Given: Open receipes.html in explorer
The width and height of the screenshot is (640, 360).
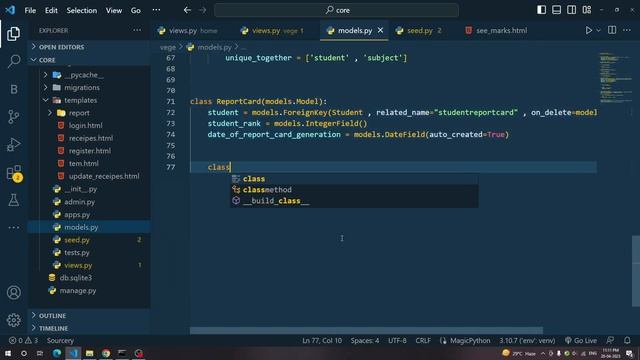Looking at the screenshot, I should [89, 138].
